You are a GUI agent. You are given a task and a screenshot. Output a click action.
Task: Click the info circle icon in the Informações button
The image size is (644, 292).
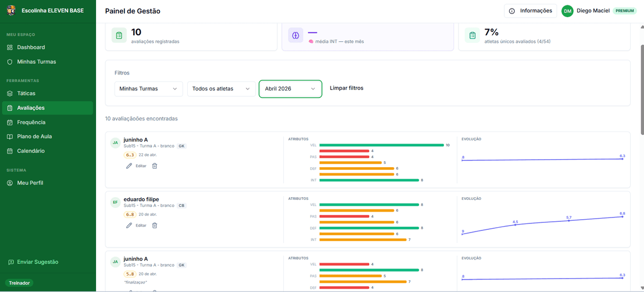point(512,11)
